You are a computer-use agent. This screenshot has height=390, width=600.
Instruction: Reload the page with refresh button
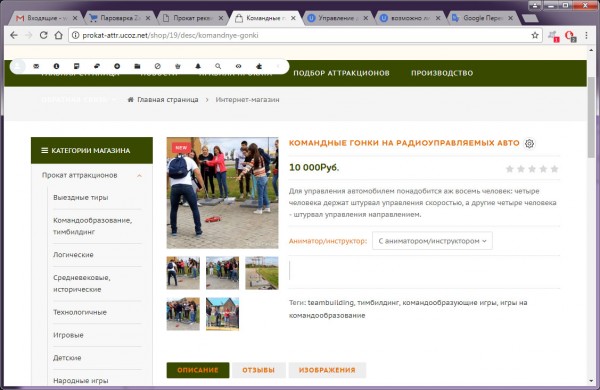tap(43, 35)
